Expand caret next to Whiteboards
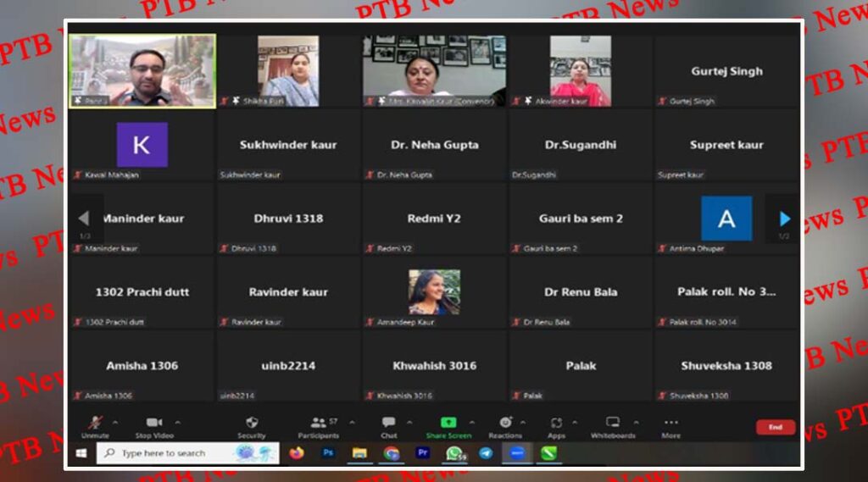Image resolution: width=868 pixels, height=482 pixels. (636, 423)
